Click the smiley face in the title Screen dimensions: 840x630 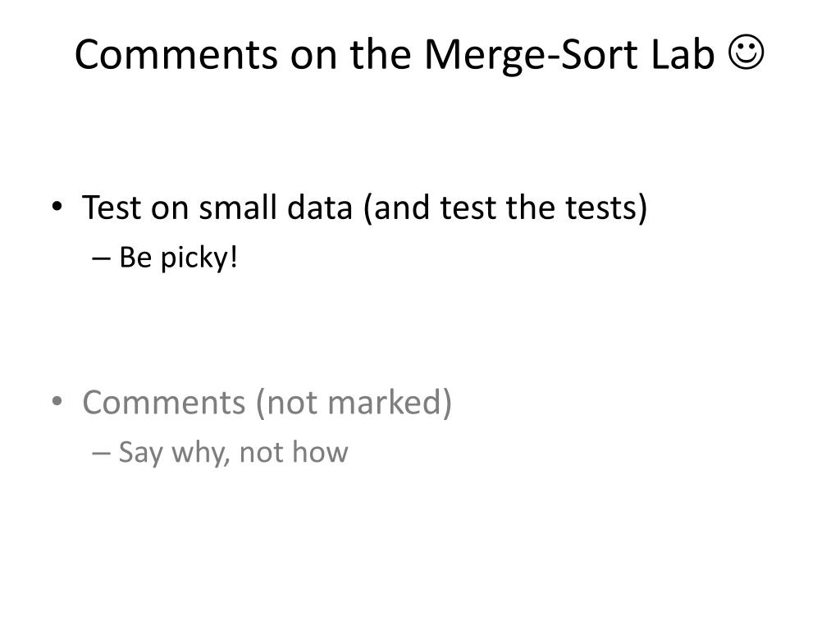746,55
